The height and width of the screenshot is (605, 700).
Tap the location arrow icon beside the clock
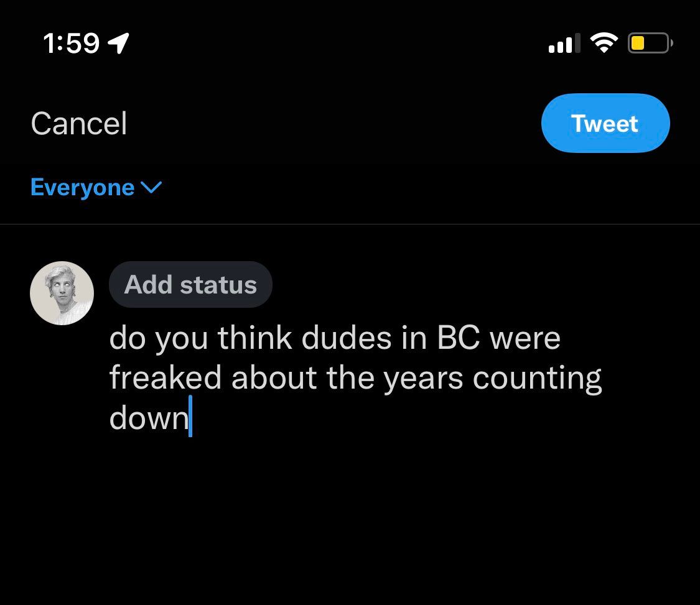click(x=118, y=44)
